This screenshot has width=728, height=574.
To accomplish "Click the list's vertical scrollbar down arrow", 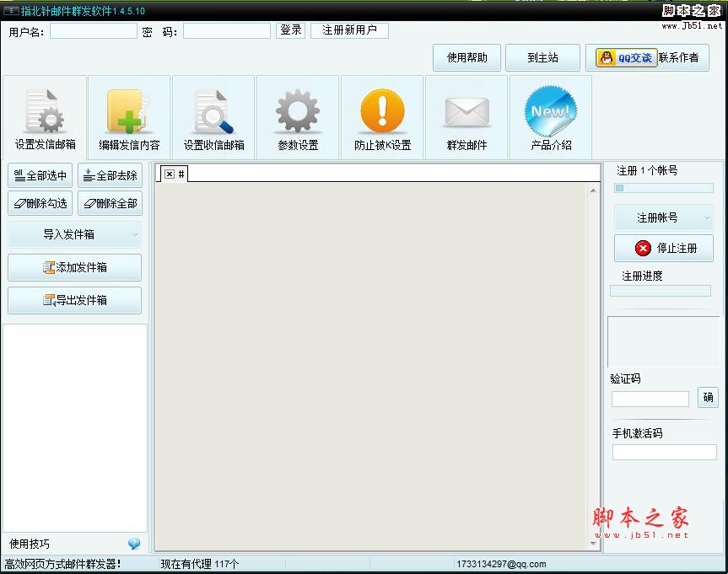I will pos(594,544).
